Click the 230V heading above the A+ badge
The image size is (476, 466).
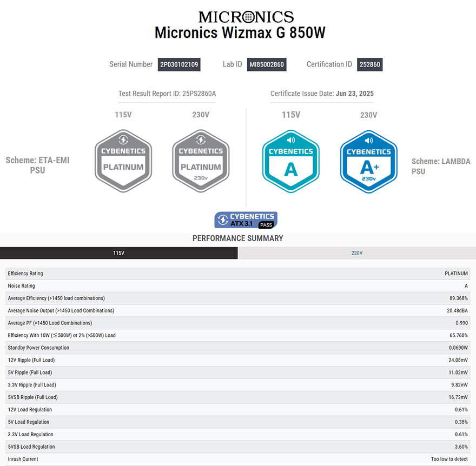coord(368,115)
